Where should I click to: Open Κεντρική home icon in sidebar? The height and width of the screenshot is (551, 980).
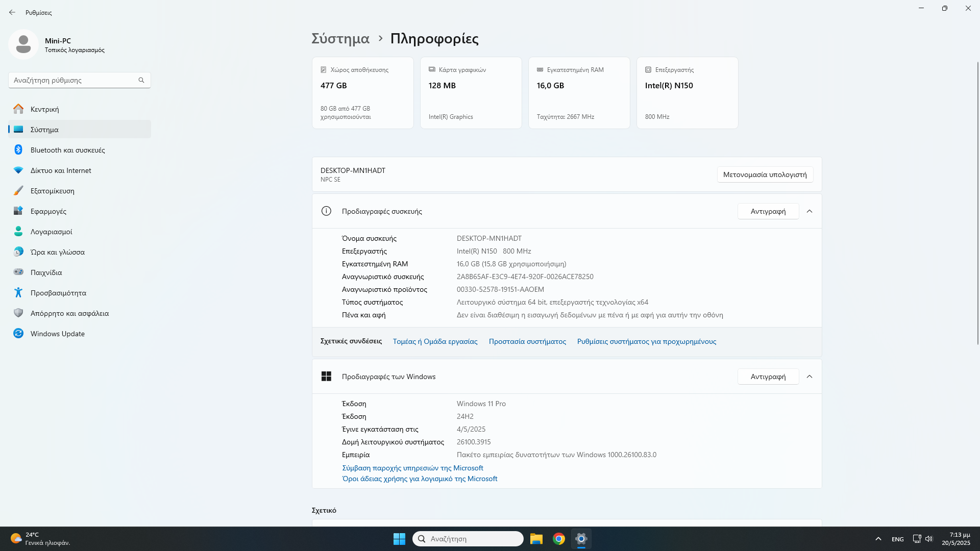tap(18, 109)
